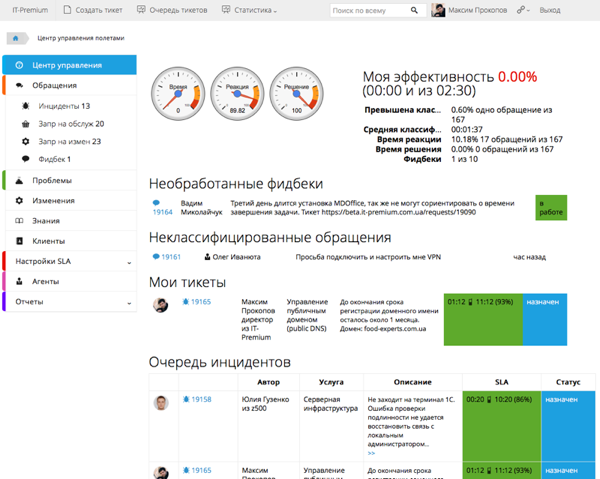Screen dimensions: 600x479
Task: Open Очередь тикетов in top menu
Action: [x=172, y=10]
